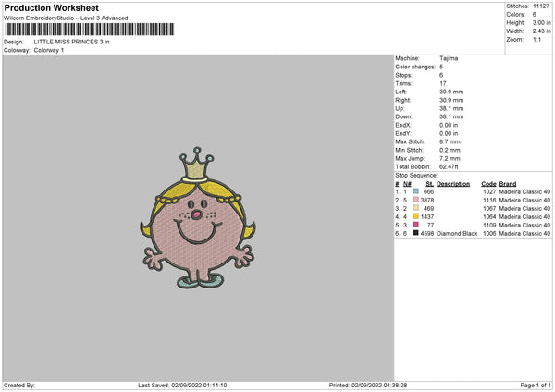The image size is (555, 392).
Task: Click the cream swatch for thread 1067
Action: (x=415, y=208)
